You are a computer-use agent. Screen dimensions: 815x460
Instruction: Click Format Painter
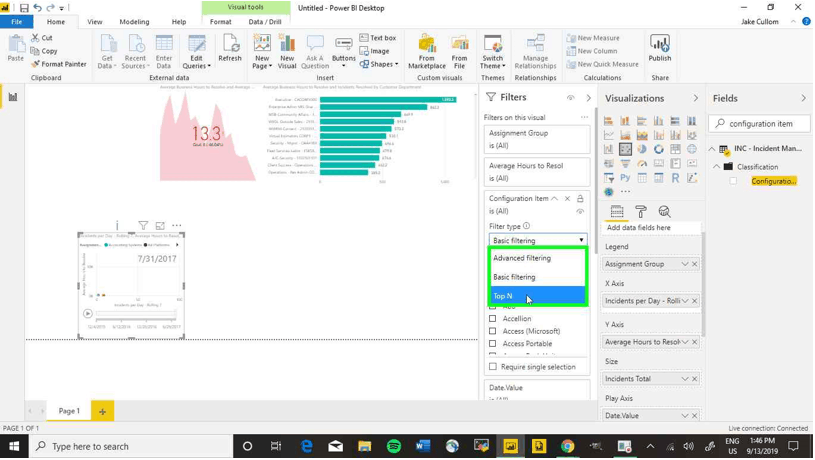click(58, 64)
